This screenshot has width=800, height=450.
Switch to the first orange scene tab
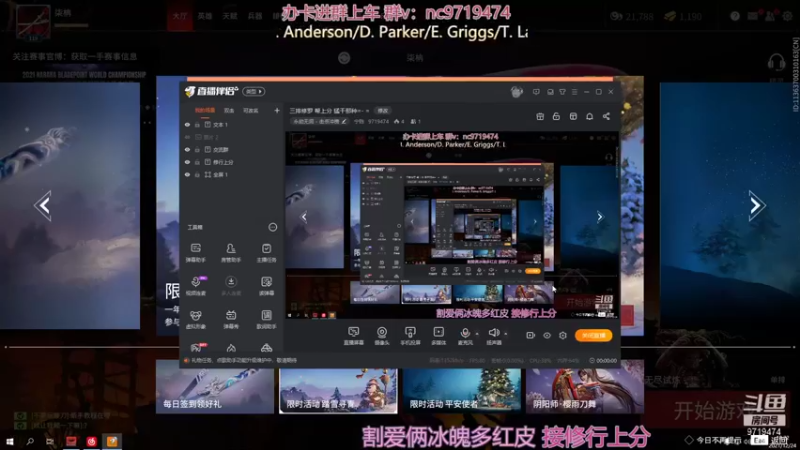click(205, 110)
